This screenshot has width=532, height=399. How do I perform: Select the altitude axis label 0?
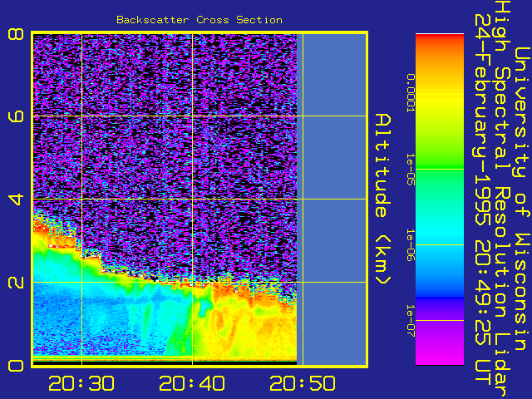point(16,366)
